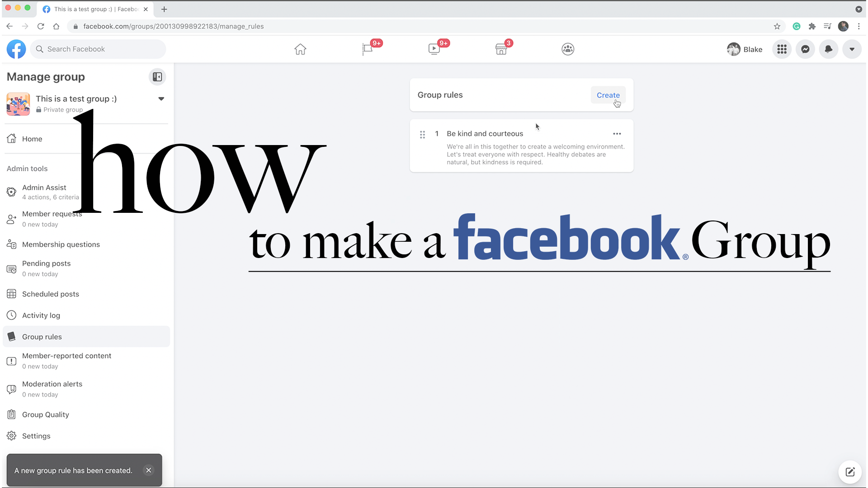Expand the test group switcher dropdown arrow
The height and width of the screenshot is (488, 868).
(x=161, y=99)
